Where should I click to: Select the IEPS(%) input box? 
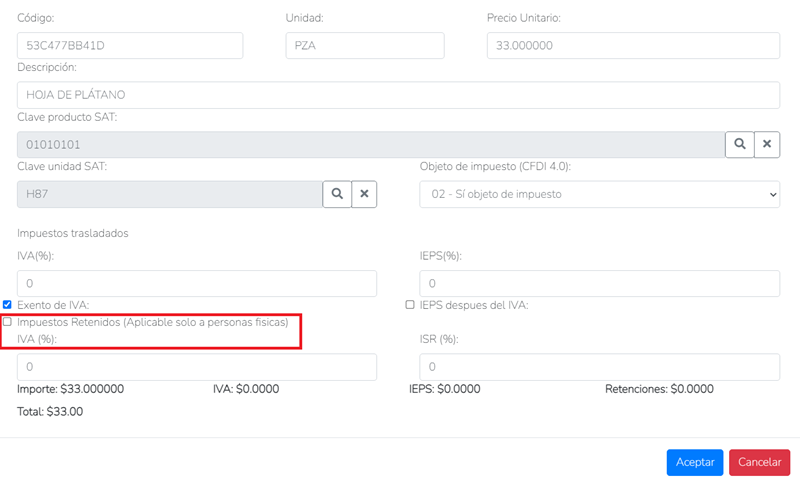599,284
